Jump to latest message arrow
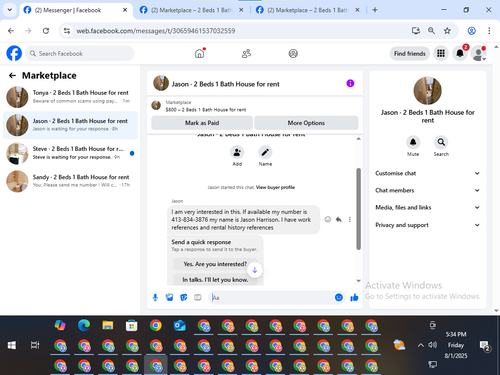 (x=255, y=270)
